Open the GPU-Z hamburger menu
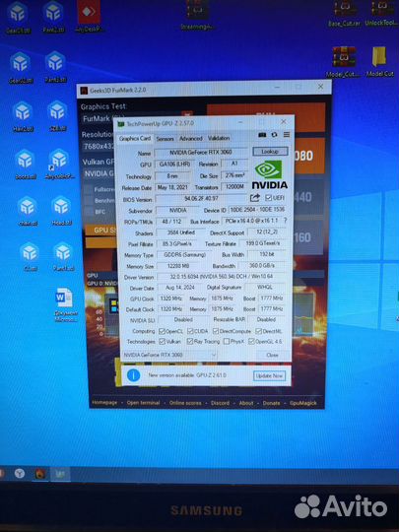The height and width of the screenshot is (532, 399). pos(287,135)
